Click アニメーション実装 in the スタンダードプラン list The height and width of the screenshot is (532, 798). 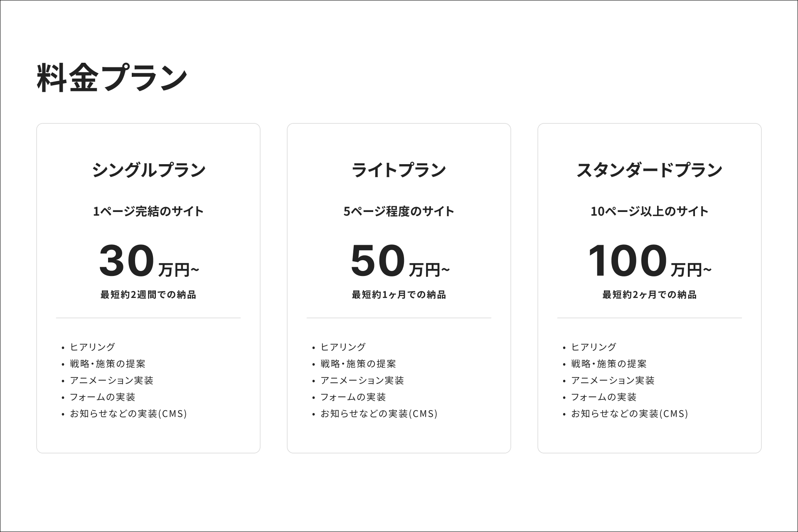(x=613, y=381)
